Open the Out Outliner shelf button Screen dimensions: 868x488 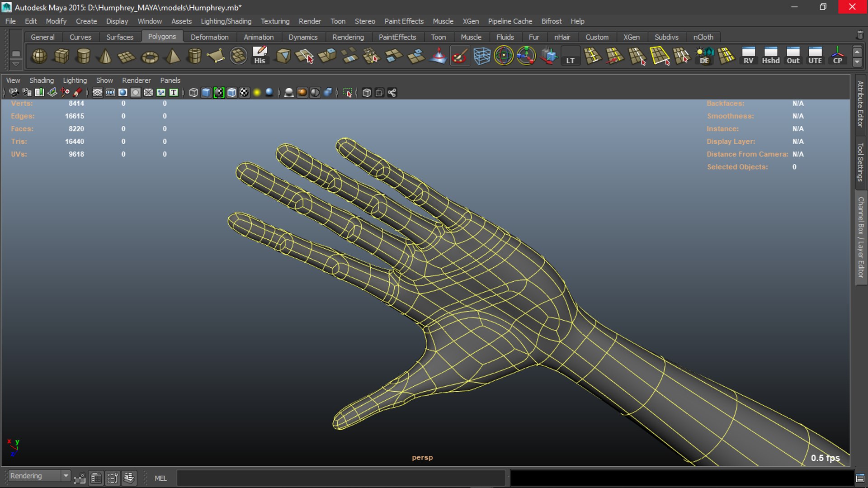pos(793,56)
